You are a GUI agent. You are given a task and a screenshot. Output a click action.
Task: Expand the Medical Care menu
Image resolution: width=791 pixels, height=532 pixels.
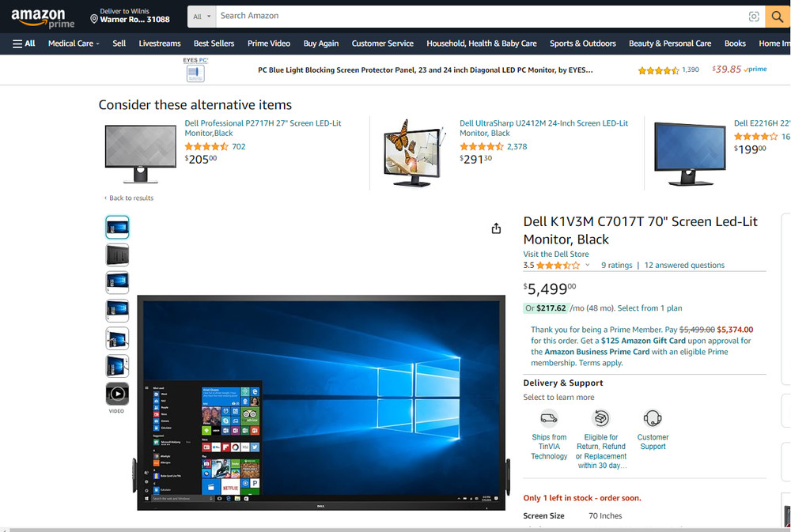point(74,43)
